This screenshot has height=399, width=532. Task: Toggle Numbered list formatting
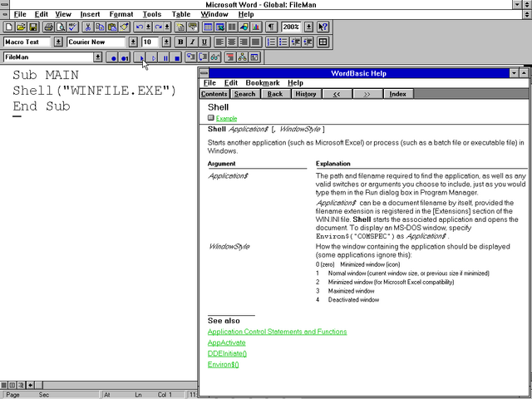coord(272,42)
